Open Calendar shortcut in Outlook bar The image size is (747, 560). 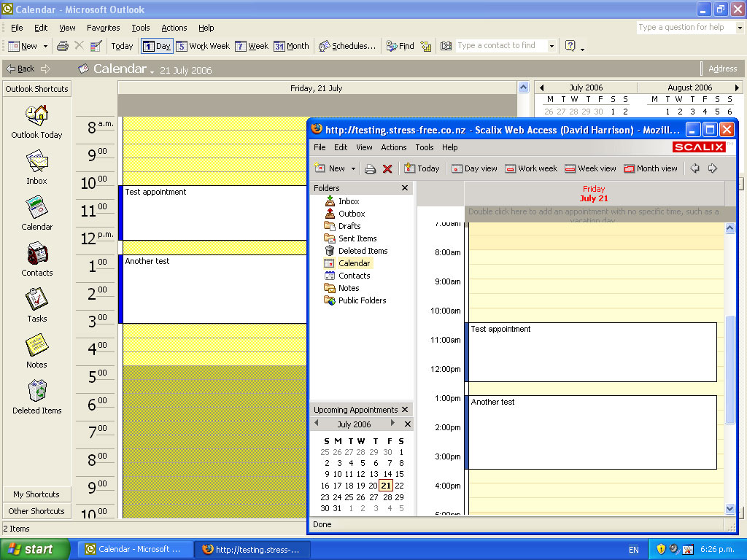[36, 214]
